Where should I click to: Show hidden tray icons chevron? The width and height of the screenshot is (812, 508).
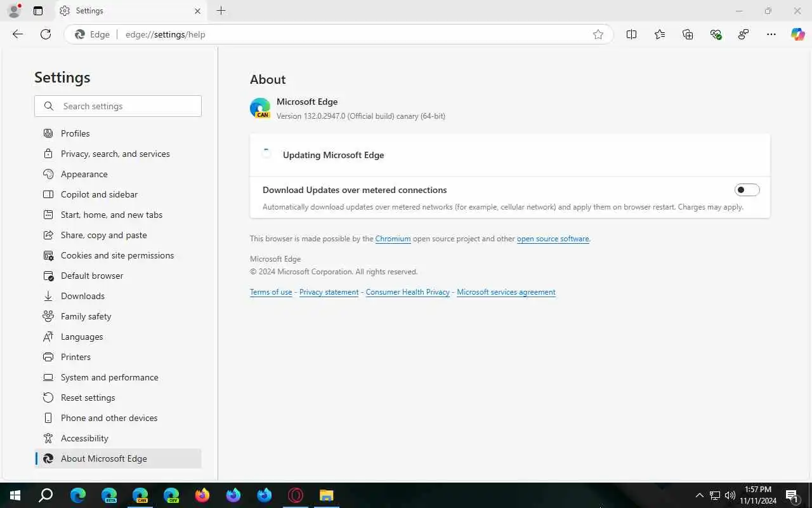tap(699, 495)
